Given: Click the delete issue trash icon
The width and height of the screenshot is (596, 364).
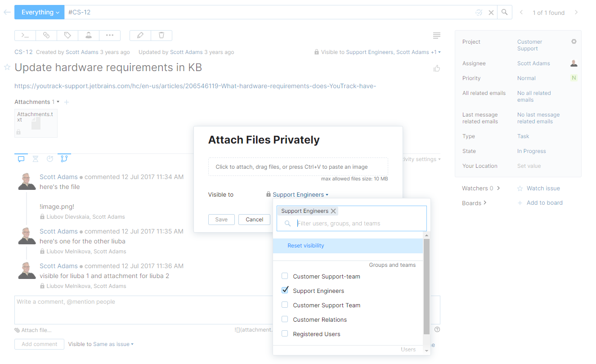Looking at the screenshot, I should tap(161, 35).
